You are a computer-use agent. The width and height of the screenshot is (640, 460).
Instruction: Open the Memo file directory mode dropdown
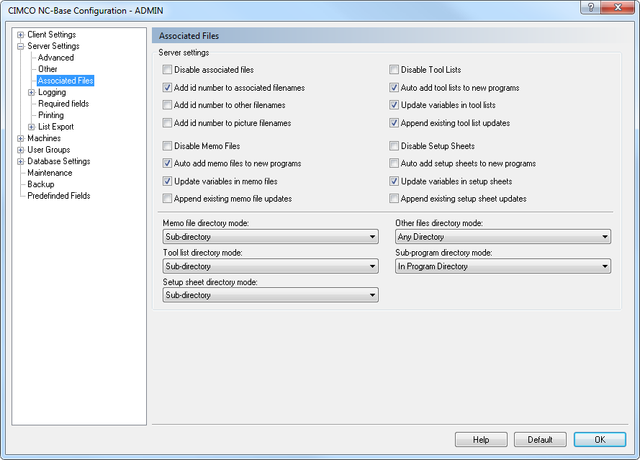click(270, 237)
